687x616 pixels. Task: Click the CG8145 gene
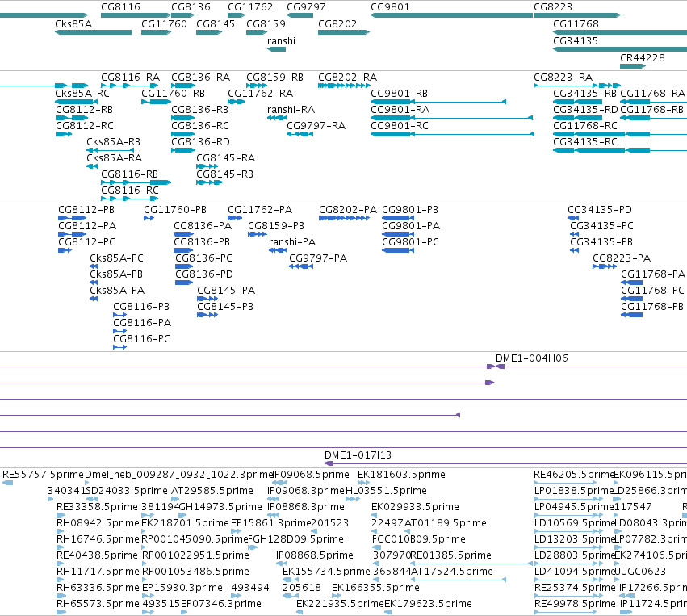pyautogui.click(x=209, y=32)
